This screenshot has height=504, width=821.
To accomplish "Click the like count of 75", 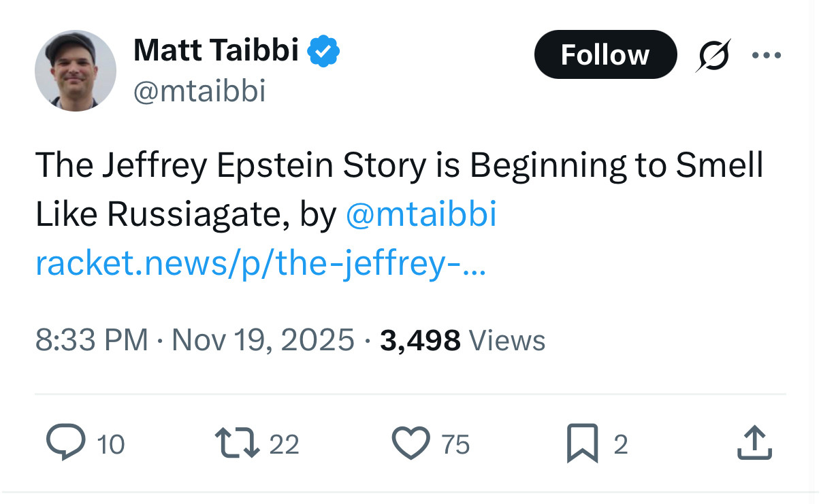I will coord(455,445).
